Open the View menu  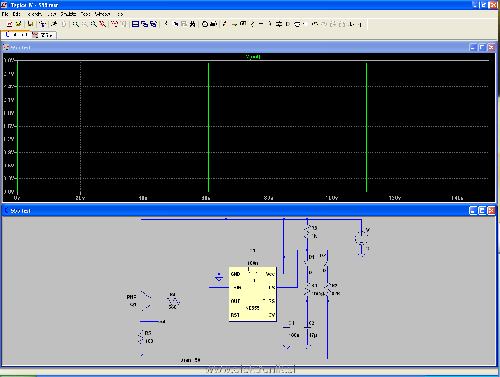point(51,14)
